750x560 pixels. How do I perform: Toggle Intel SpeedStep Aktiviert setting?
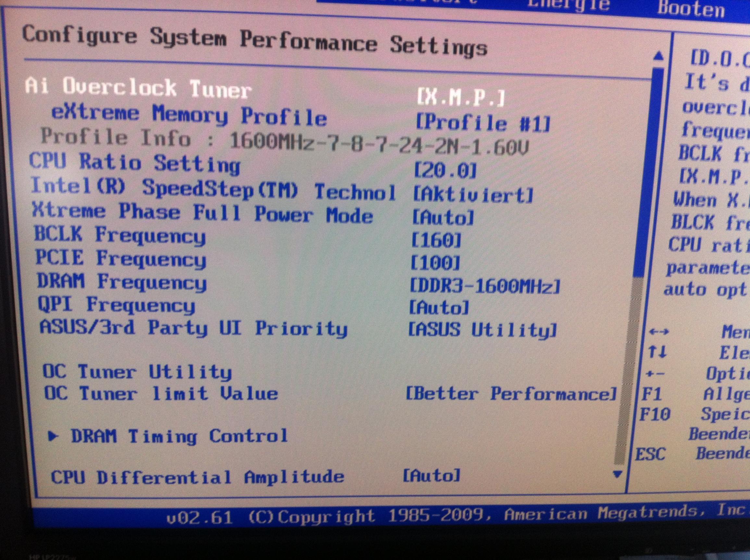point(473,195)
